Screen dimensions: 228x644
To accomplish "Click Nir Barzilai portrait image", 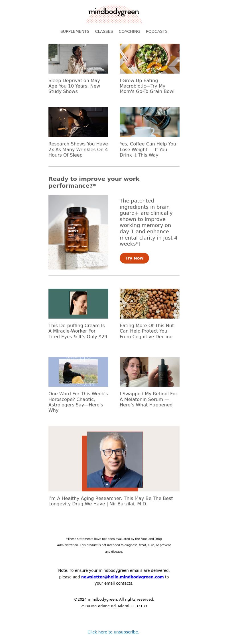I will 114,459.
